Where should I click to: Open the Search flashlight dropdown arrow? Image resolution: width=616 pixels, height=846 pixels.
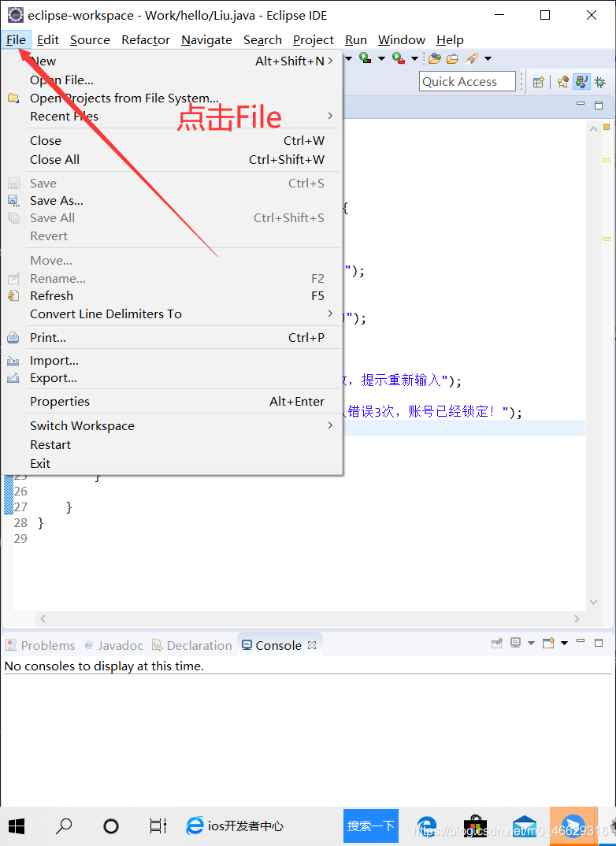[x=488, y=58]
